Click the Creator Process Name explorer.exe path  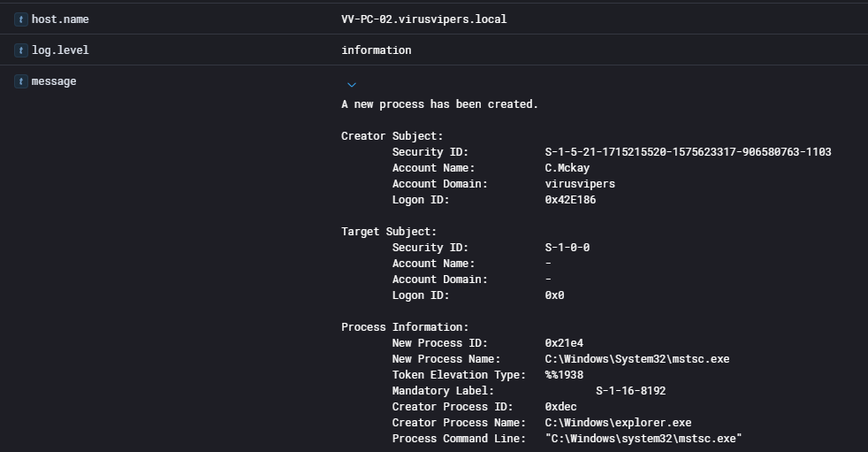618,423
